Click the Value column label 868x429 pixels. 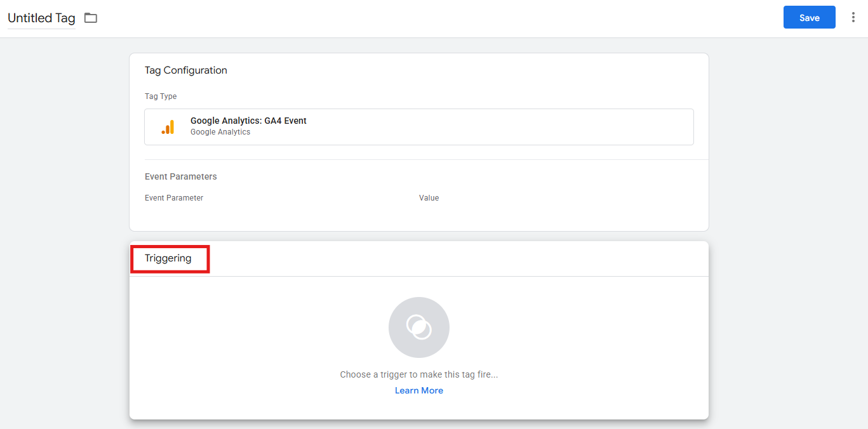click(x=429, y=198)
